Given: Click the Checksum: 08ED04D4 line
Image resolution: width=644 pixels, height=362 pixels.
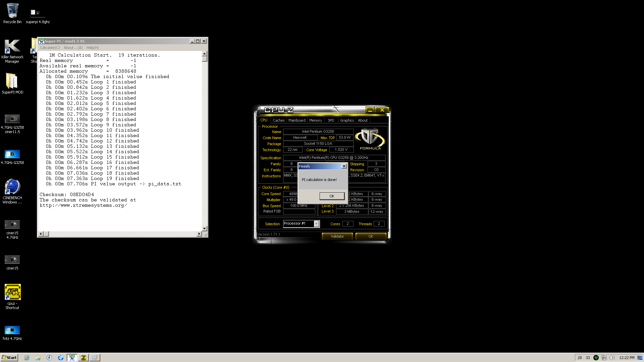Looking at the screenshot, I should point(67,194).
